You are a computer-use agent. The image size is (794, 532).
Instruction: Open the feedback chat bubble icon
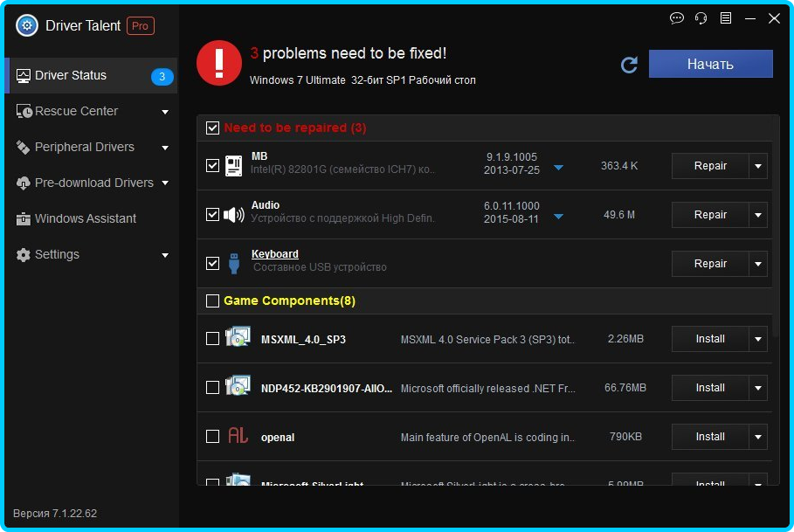pos(677,18)
